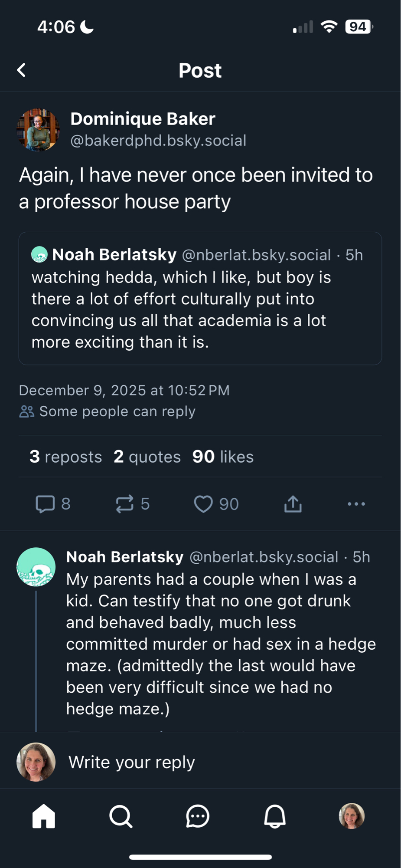The width and height of the screenshot is (401, 868).
Task: Open the Search tab
Action: (121, 816)
